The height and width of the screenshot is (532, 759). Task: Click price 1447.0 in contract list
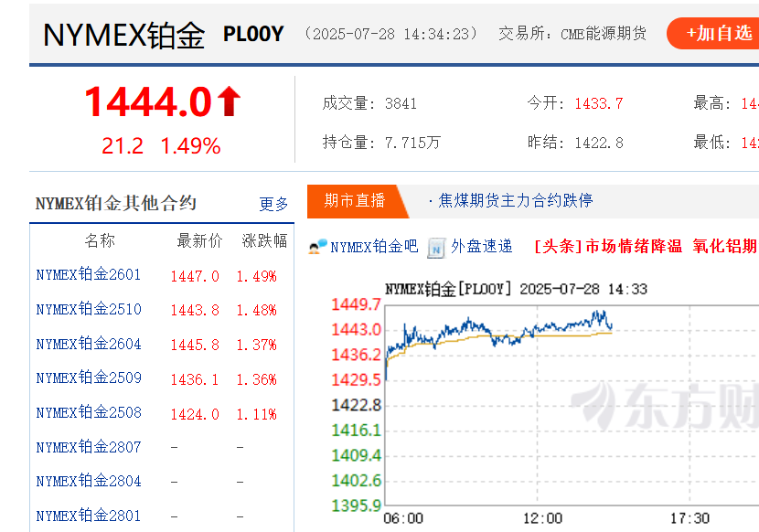tap(195, 276)
